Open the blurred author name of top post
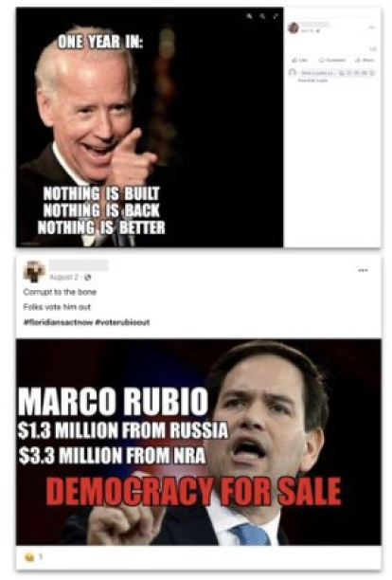392x580 pixels. pos(314,25)
